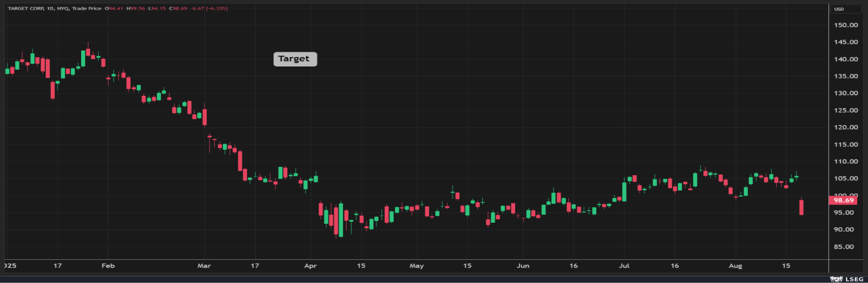Select the Jul label on time axis
Image resolution: width=868 pixels, height=283 pixels.
624,266
